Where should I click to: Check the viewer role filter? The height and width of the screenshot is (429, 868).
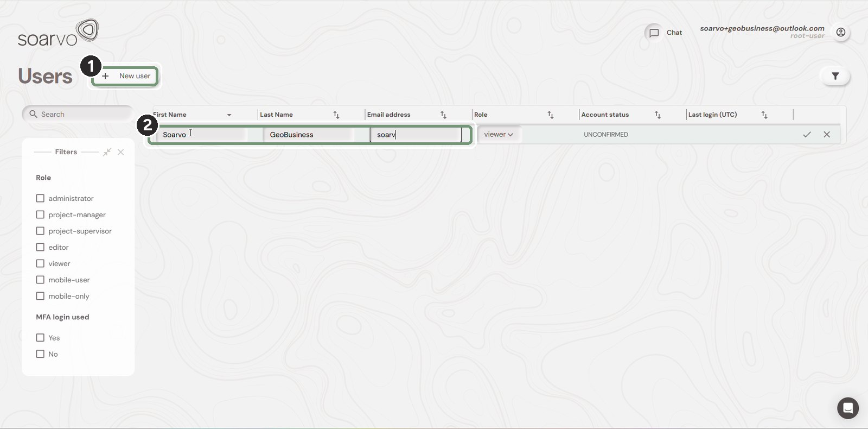[40, 264]
